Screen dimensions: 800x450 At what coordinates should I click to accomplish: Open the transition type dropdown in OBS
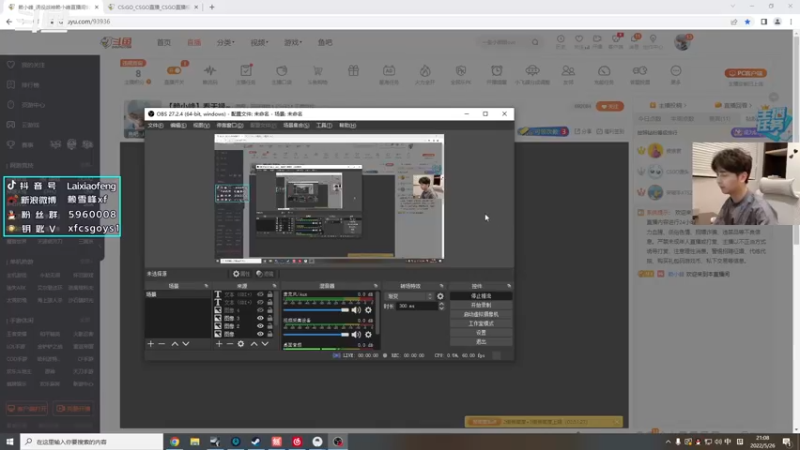click(x=409, y=296)
